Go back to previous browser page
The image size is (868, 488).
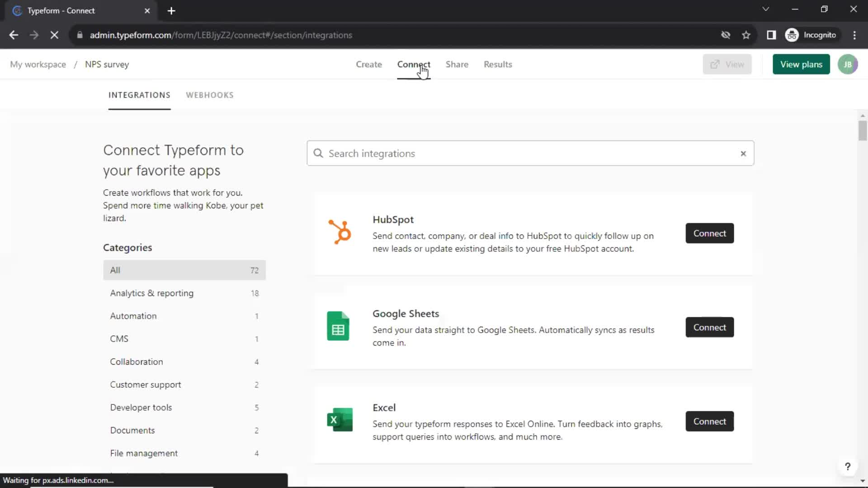(14, 35)
